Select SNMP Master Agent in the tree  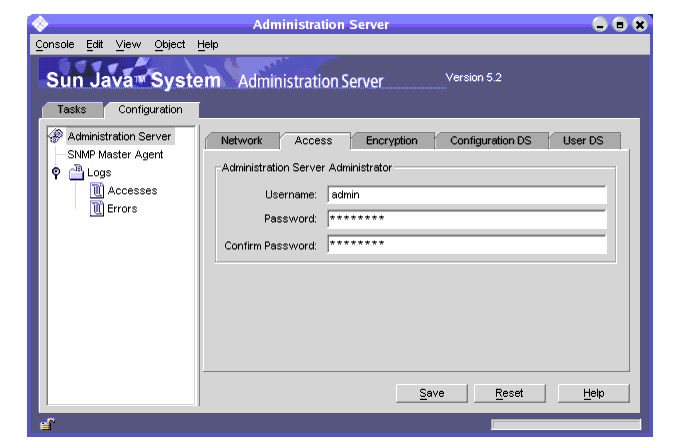115,154
